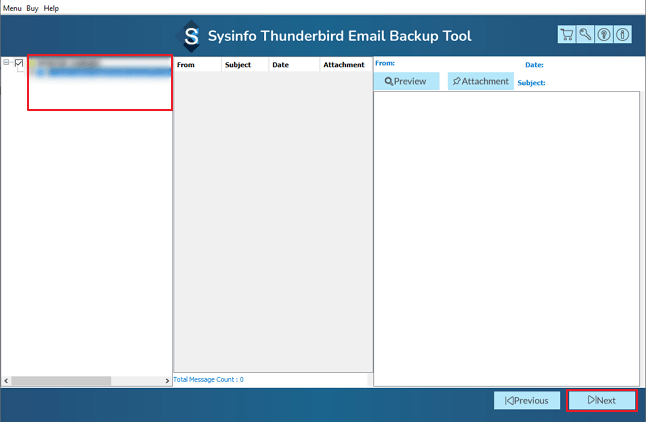Viewport: 646px width, 422px height.
Task: Open the Menu menu
Action: pyautogui.click(x=13, y=7)
